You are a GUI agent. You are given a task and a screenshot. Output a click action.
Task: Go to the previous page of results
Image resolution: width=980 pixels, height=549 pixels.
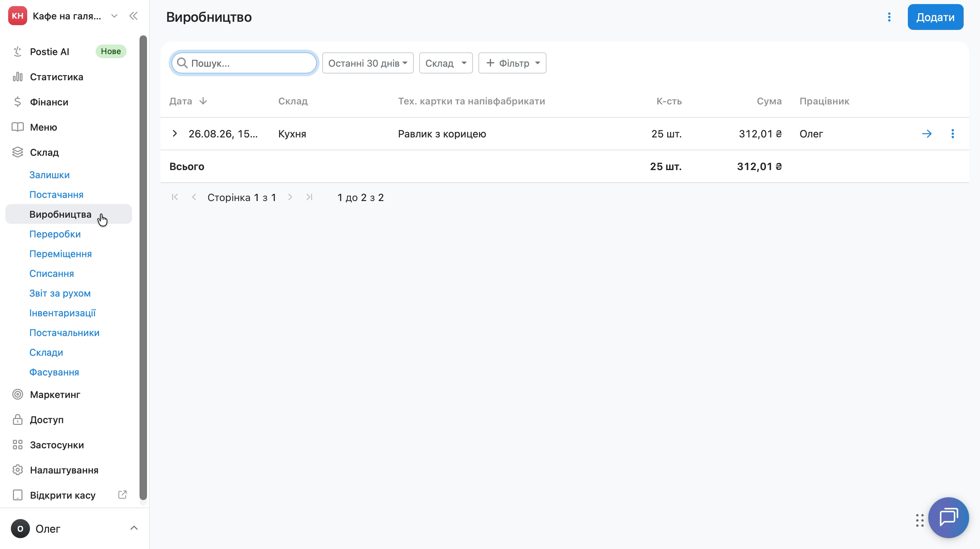[194, 197]
